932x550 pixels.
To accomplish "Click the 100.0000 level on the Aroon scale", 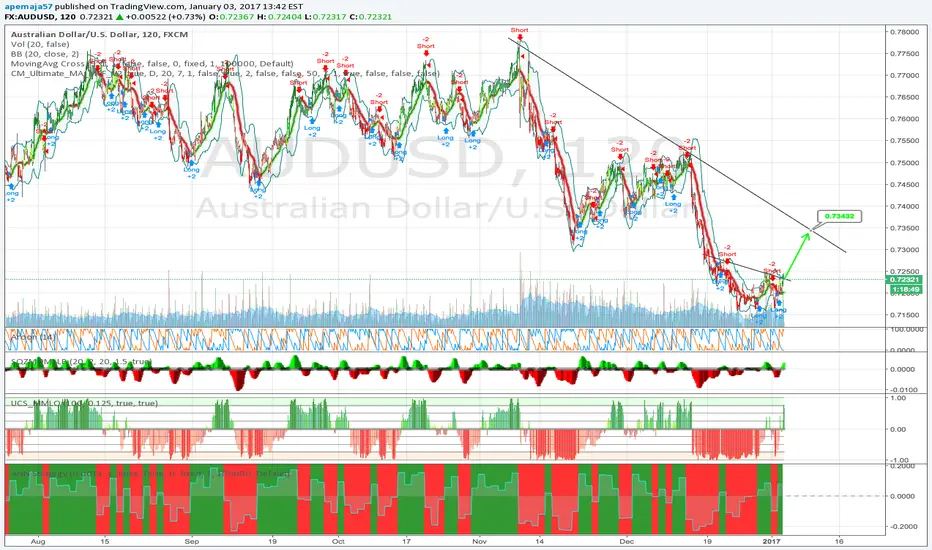I will 905,329.
